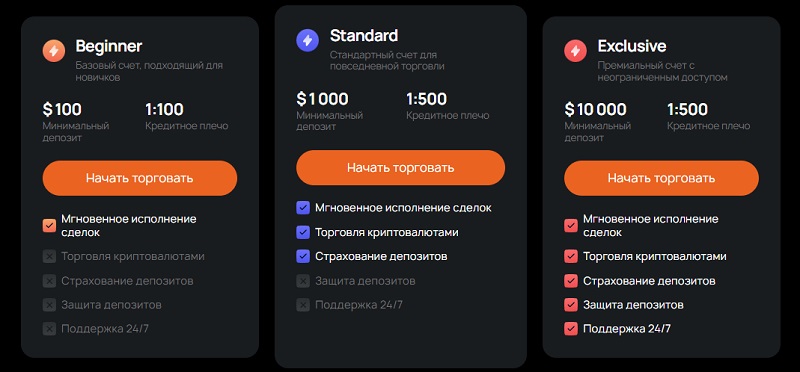Image resolution: width=800 pixels, height=372 pixels.
Task: Click the red lightning icon beside Exclusive
Action: [x=576, y=51]
